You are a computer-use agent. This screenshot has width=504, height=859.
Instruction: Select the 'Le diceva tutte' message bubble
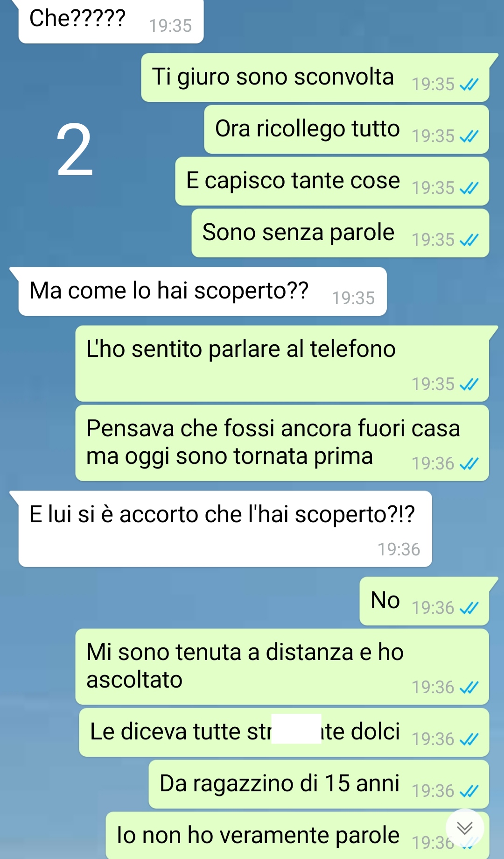tap(284, 732)
